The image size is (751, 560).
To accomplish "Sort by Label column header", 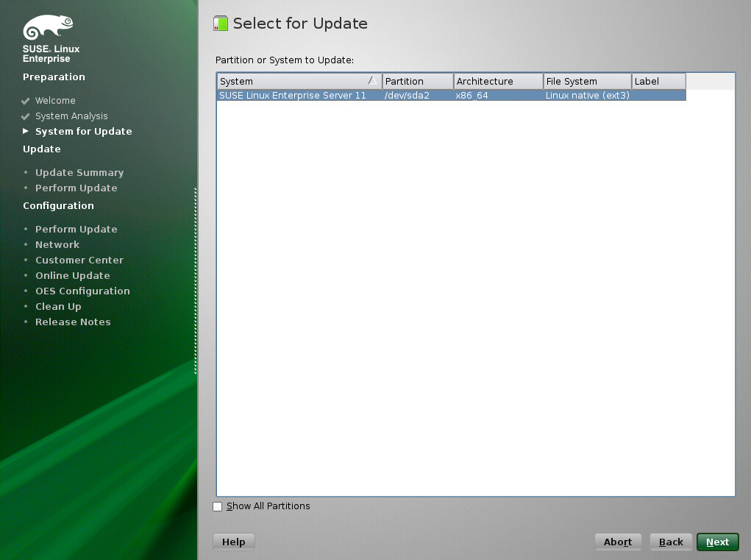I will tap(659, 81).
